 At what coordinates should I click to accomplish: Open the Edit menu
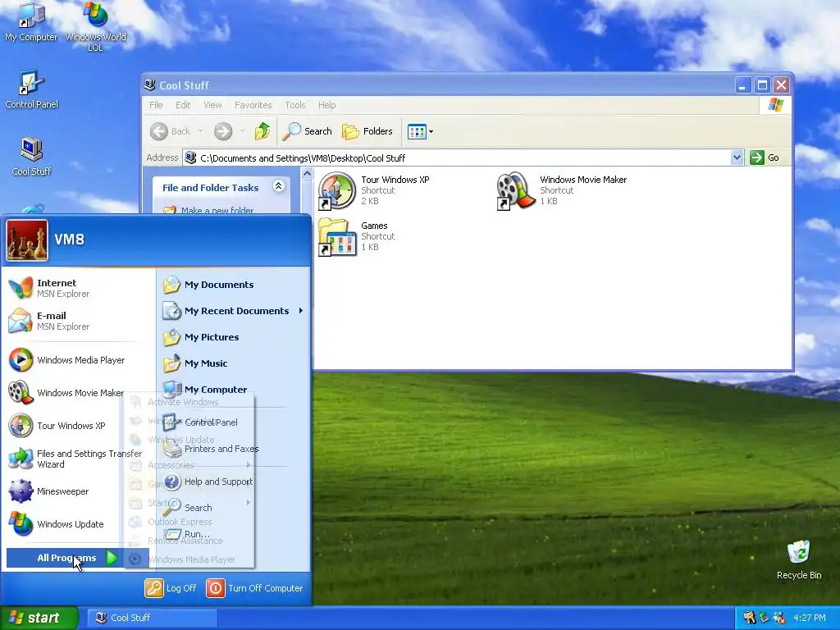183,105
